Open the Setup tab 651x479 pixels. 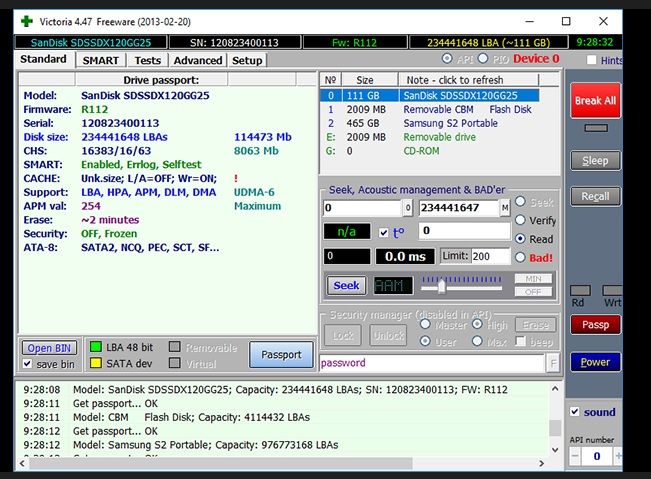[x=247, y=61]
